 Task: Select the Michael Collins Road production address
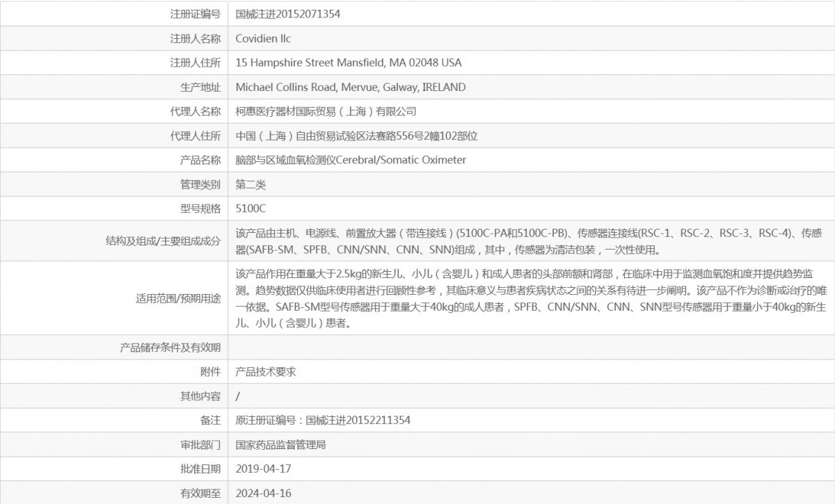point(351,87)
